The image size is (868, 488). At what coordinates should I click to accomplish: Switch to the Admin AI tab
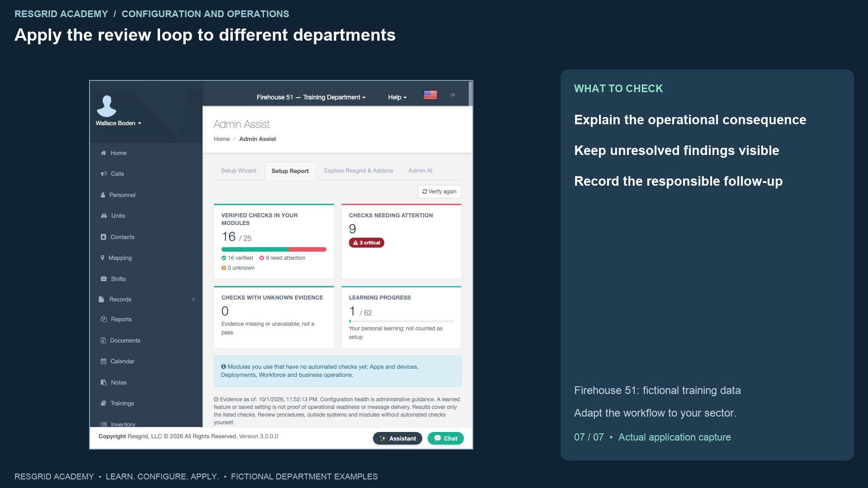coord(420,171)
